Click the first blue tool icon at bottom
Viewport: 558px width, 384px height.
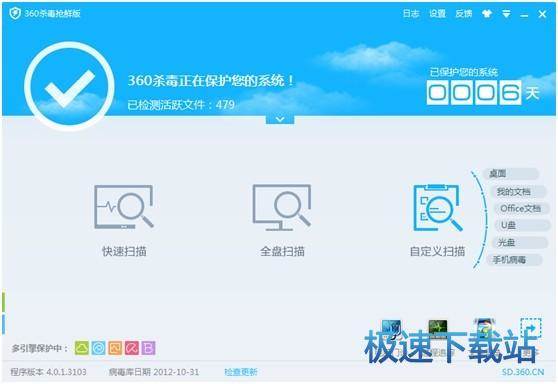click(391, 329)
